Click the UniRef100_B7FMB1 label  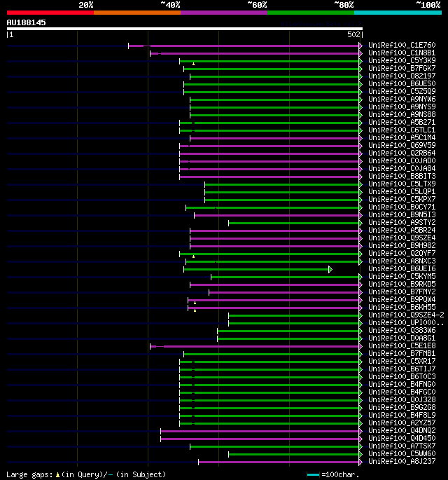click(402, 354)
